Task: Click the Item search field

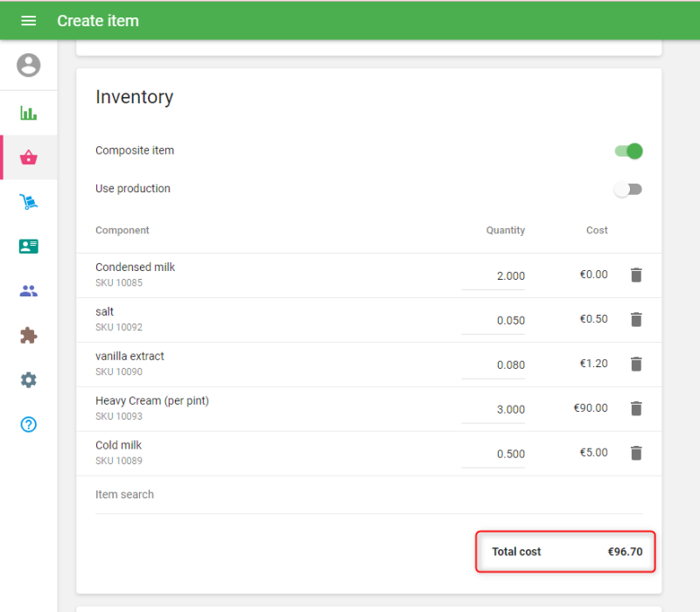Action: point(367,495)
